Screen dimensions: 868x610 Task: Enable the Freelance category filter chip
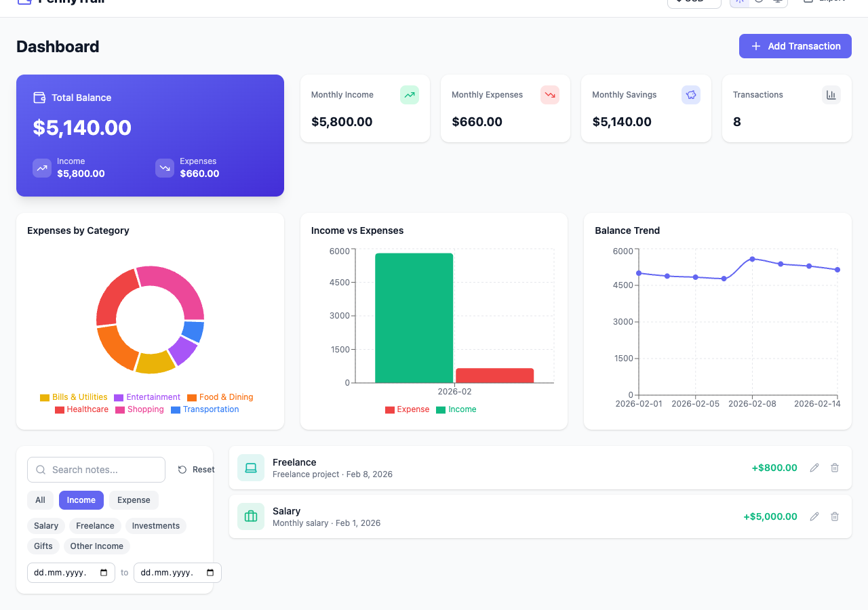[x=95, y=526]
